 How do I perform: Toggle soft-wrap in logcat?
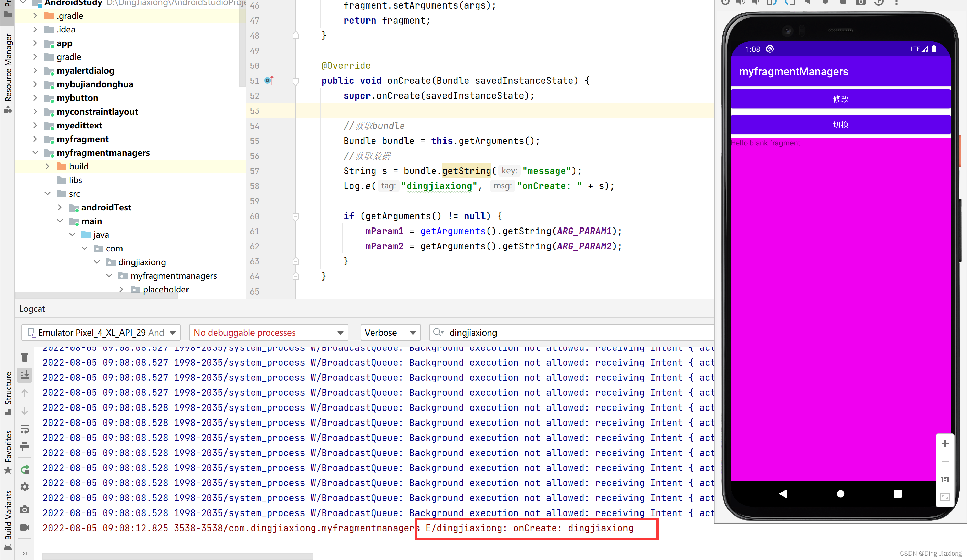click(x=25, y=429)
